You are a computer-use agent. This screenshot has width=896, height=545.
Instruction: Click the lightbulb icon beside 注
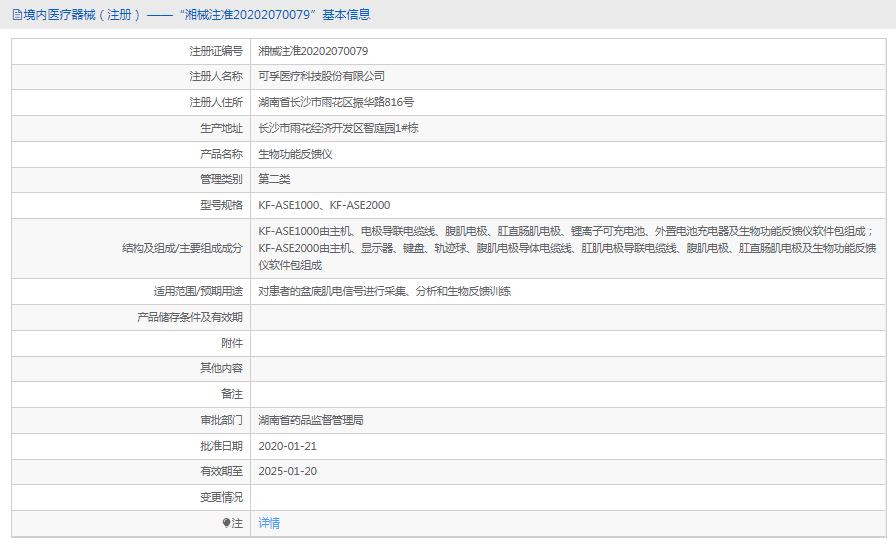226,523
